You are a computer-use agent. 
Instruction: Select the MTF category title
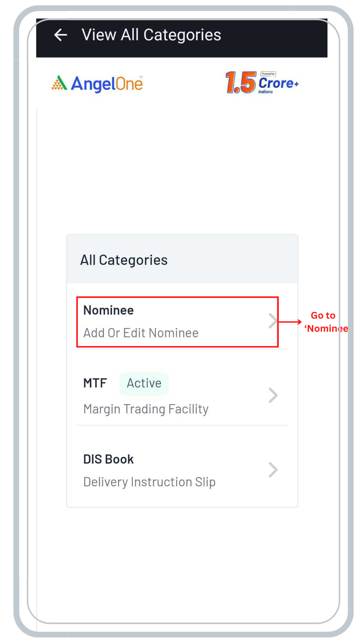pos(95,383)
